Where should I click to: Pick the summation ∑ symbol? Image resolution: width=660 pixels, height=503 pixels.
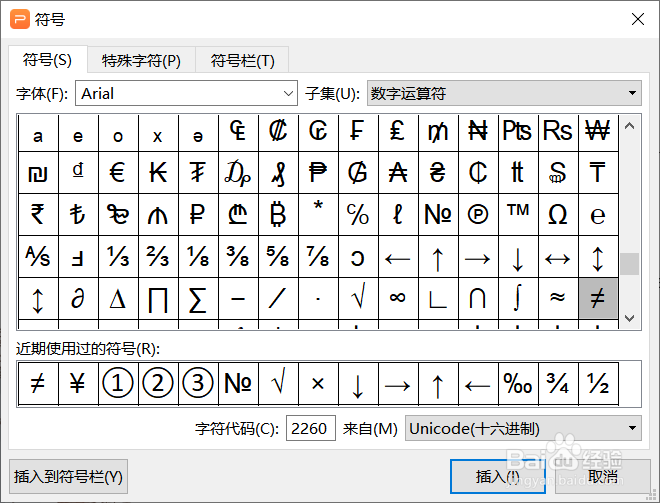click(198, 298)
